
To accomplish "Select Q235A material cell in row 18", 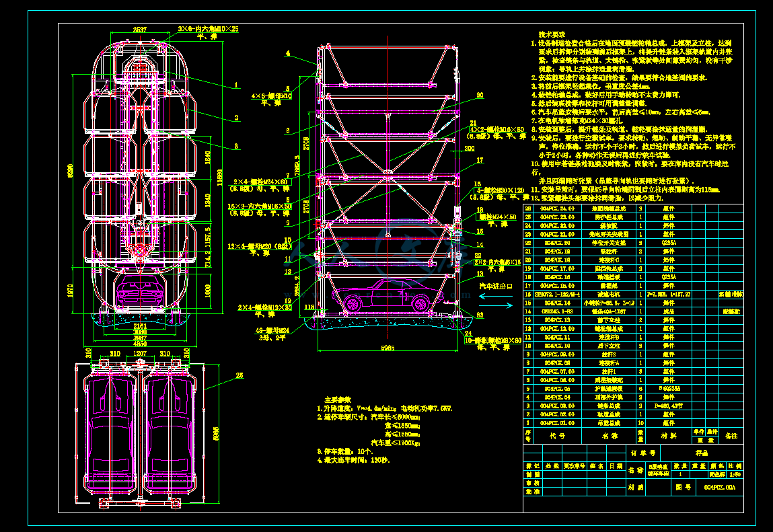I will coord(669,277).
